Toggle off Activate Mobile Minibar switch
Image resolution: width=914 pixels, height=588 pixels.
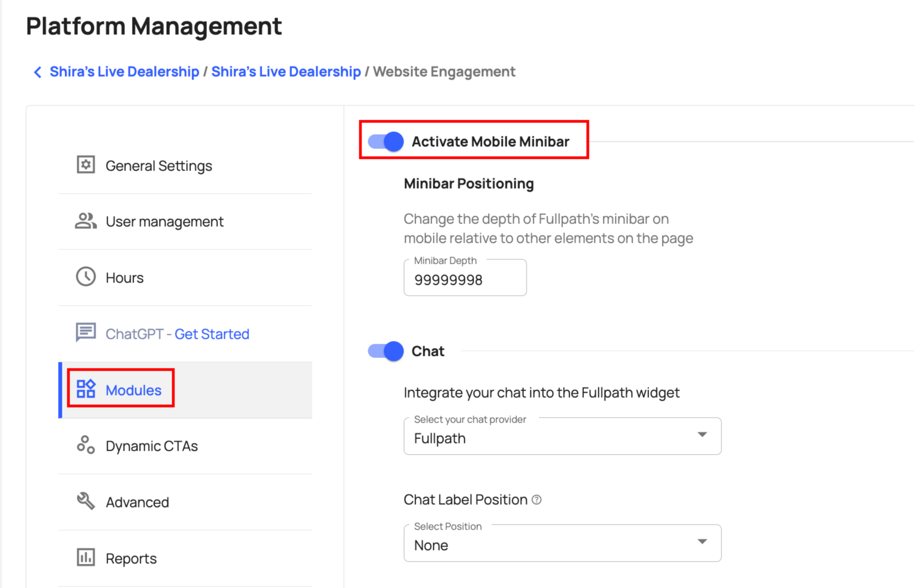click(386, 142)
